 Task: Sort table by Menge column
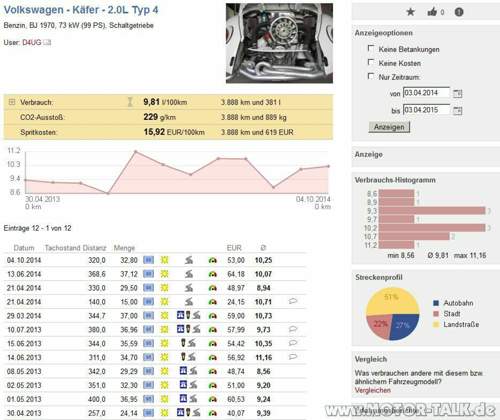tap(124, 248)
